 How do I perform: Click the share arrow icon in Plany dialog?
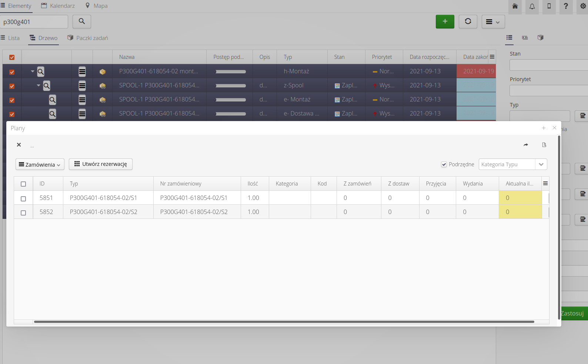point(525,145)
